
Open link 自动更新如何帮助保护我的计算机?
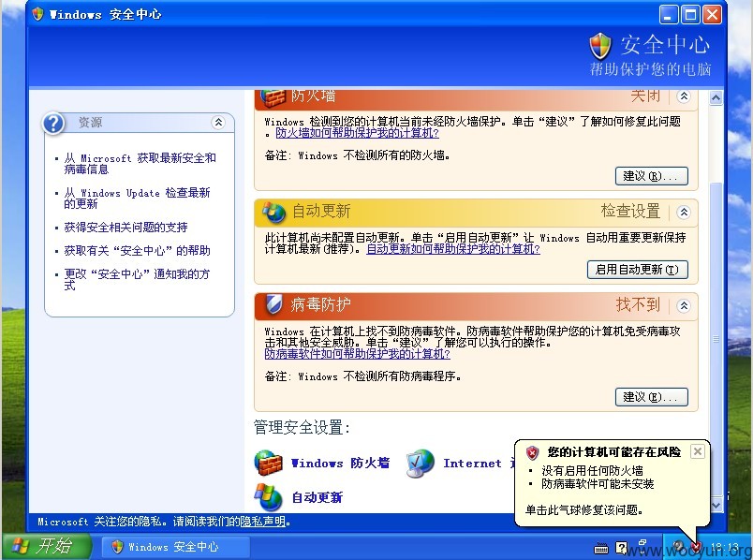[453, 249]
